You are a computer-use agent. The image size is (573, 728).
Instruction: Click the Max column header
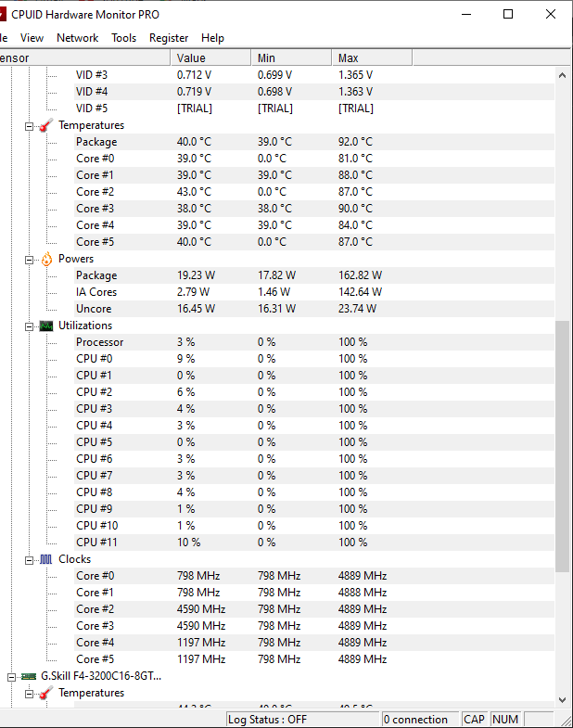pos(371,57)
